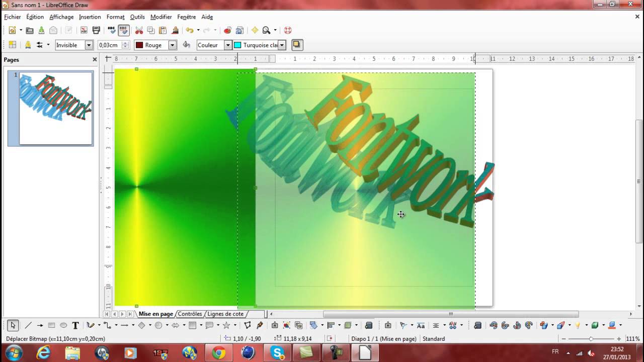Click the Export as PDF icon
The image size is (644, 362).
coord(84,30)
